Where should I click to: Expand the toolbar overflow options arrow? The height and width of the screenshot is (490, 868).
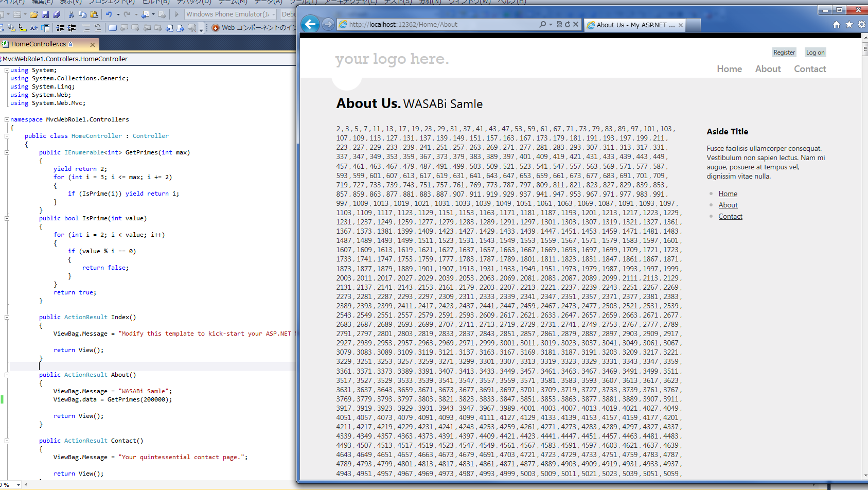click(201, 29)
